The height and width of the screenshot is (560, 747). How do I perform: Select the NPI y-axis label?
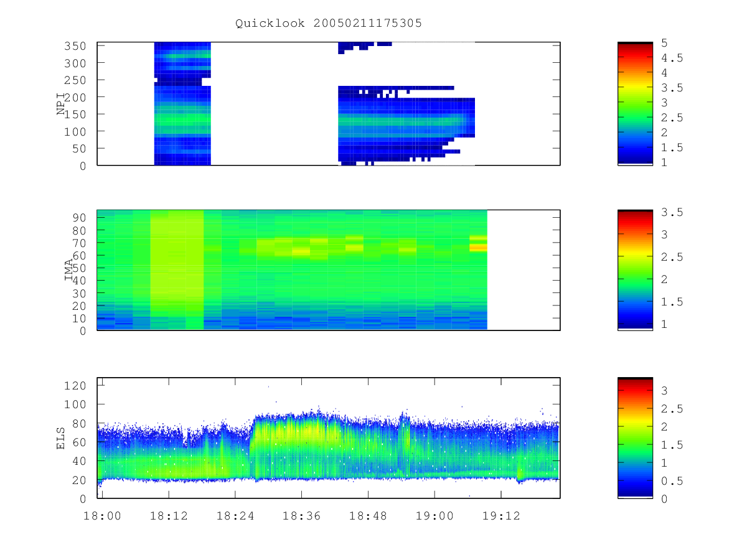point(61,104)
